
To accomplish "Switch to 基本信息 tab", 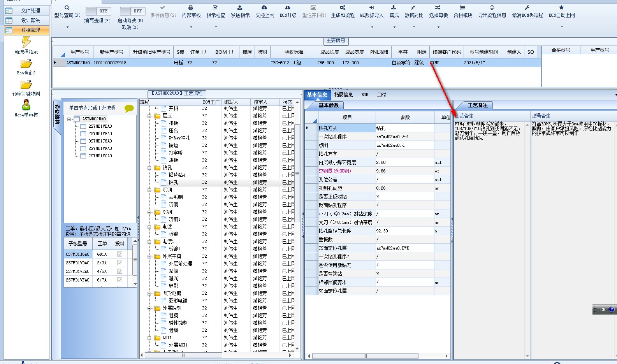I will pos(317,95).
